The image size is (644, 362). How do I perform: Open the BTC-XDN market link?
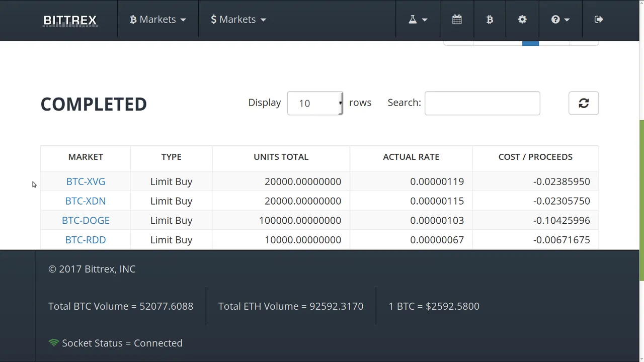click(x=86, y=201)
